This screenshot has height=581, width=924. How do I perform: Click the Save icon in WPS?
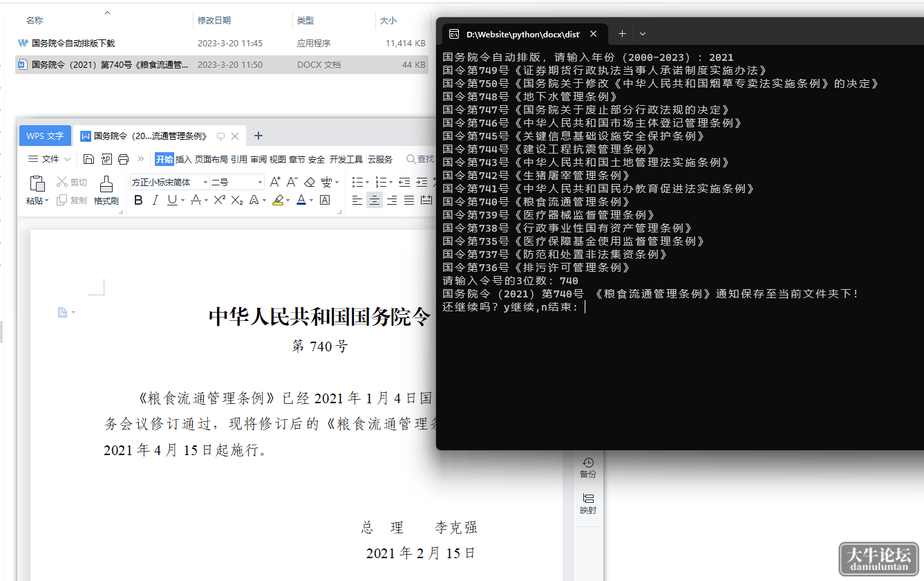point(88,159)
